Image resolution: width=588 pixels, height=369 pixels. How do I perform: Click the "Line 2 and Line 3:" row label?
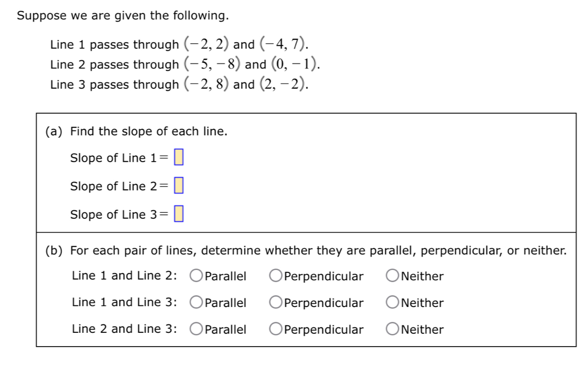coord(124,329)
